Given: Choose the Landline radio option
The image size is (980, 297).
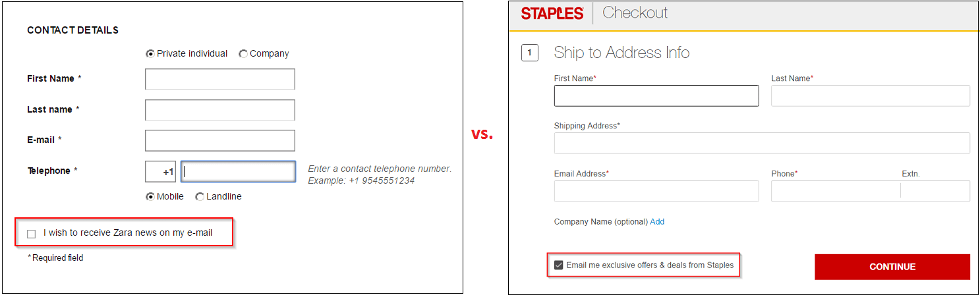Looking at the screenshot, I should pyautogui.click(x=200, y=196).
